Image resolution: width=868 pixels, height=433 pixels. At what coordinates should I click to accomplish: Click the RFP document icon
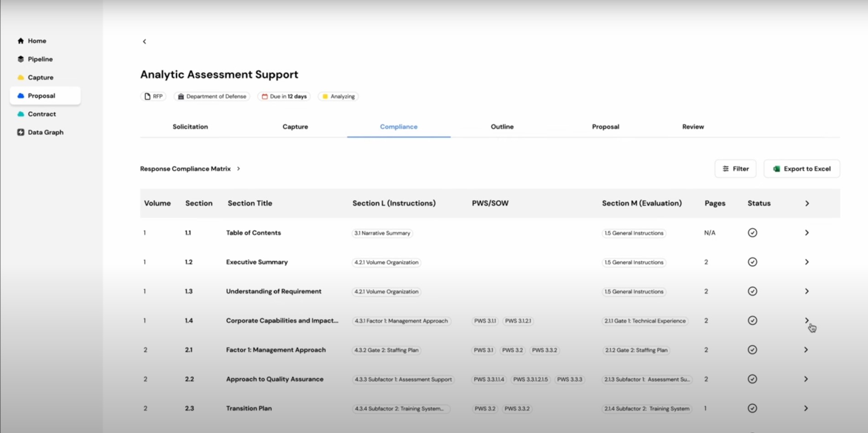tap(147, 97)
